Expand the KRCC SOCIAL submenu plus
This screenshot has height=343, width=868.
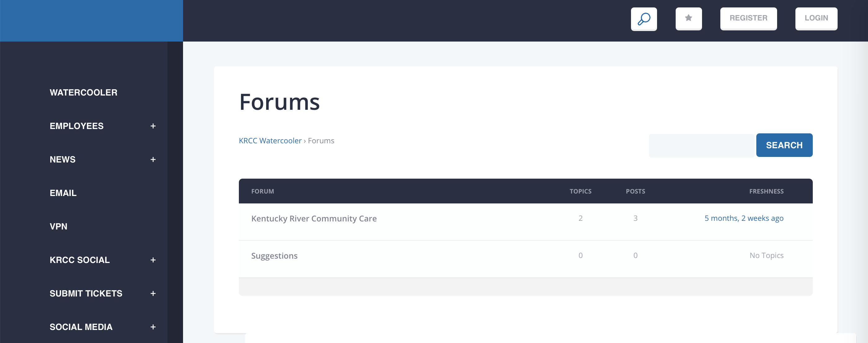point(153,260)
